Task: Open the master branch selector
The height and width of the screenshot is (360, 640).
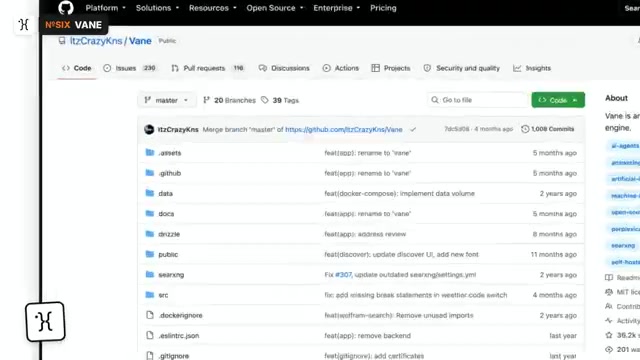Action: tap(167, 100)
